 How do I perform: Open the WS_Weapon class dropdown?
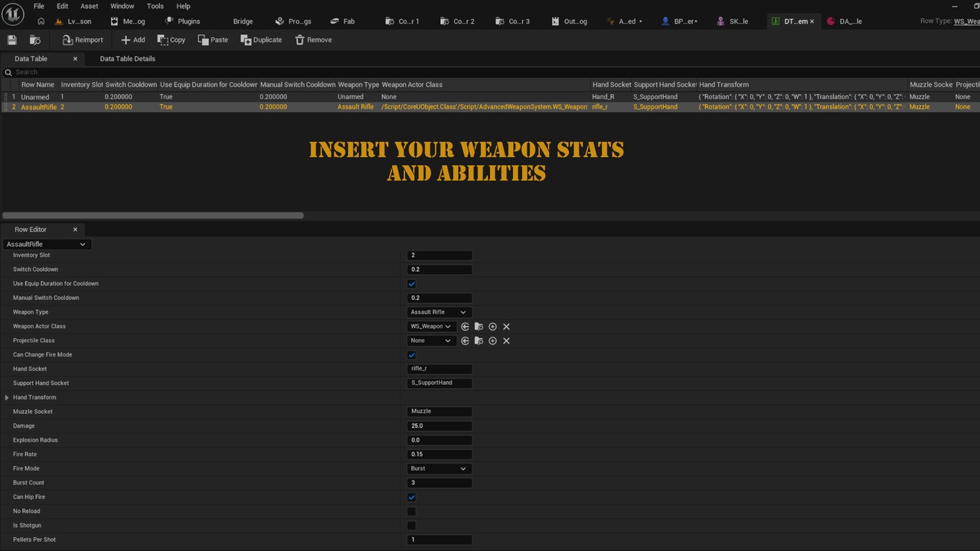click(432, 327)
